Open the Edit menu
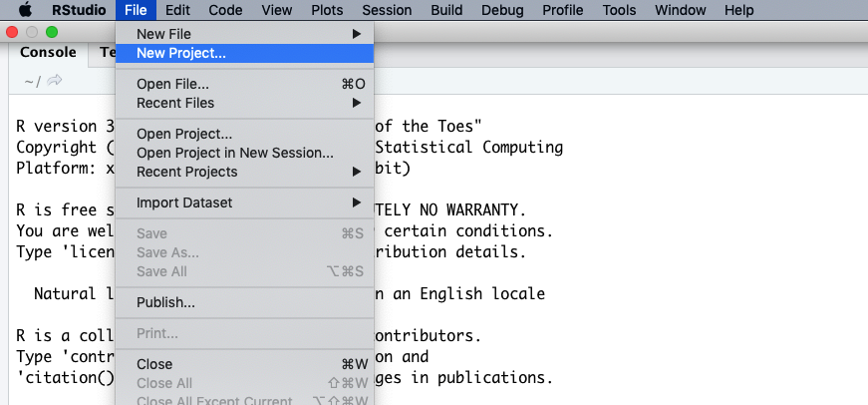 point(178,10)
